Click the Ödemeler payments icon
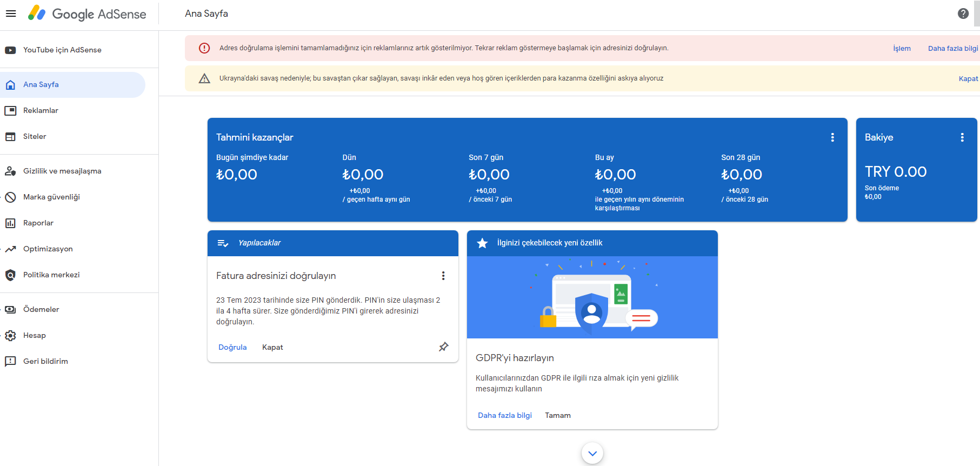The height and width of the screenshot is (466, 980). [10, 310]
